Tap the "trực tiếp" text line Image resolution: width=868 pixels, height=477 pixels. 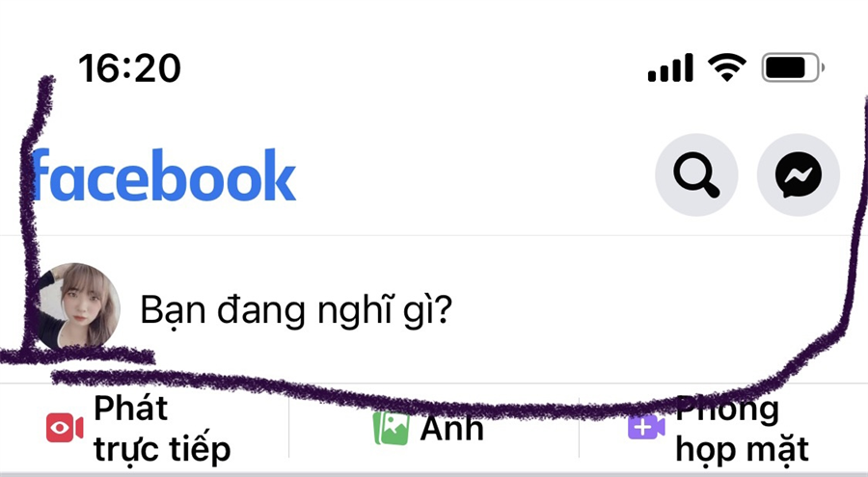coord(162,449)
